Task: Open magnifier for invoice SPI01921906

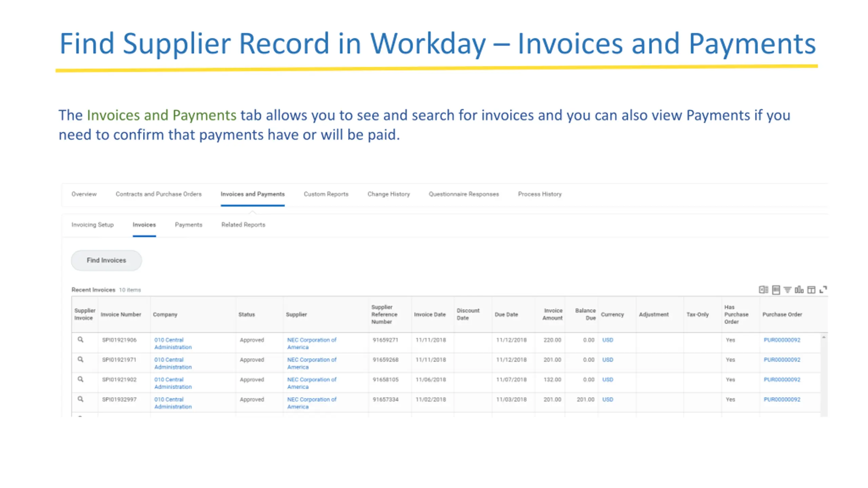Action: (80, 340)
